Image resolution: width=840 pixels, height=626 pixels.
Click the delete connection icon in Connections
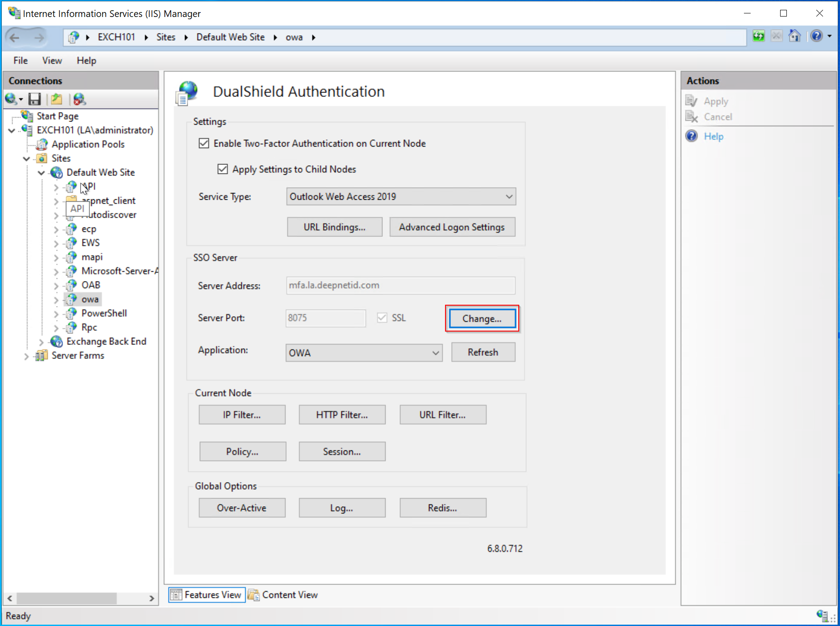click(x=80, y=99)
